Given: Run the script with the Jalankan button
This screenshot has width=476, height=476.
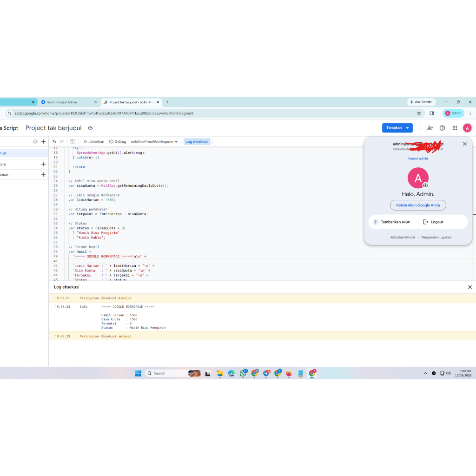Looking at the screenshot, I should [94, 141].
